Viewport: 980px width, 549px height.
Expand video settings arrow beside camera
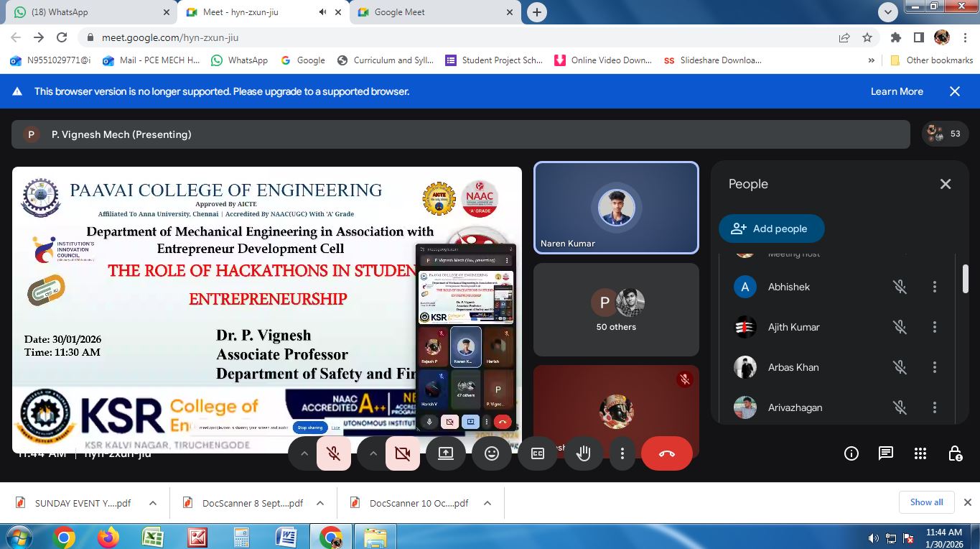click(x=373, y=453)
